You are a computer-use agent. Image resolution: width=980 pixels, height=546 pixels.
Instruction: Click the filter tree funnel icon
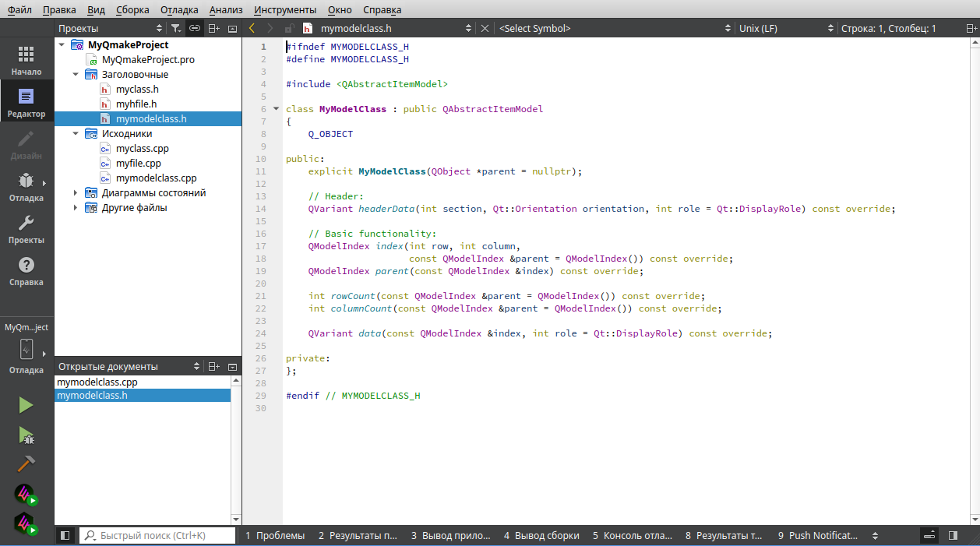pyautogui.click(x=176, y=28)
